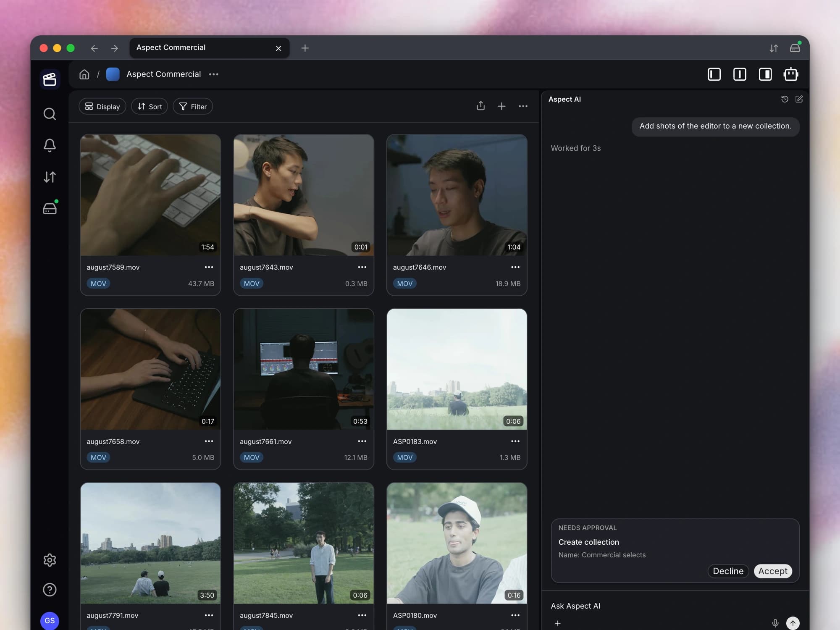Click the storage drive icon in title bar
The height and width of the screenshot is (630, 840).
tap(795, 47)
